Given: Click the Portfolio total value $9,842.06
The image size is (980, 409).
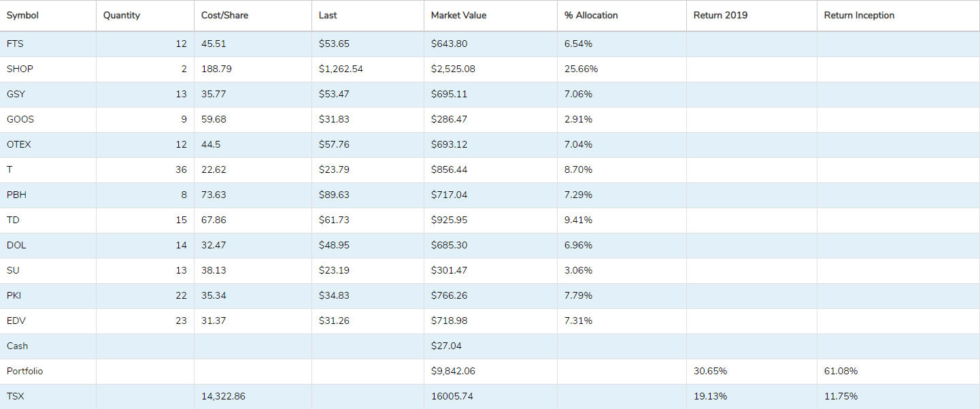Looking at the screenshot, I should [453, 371].
